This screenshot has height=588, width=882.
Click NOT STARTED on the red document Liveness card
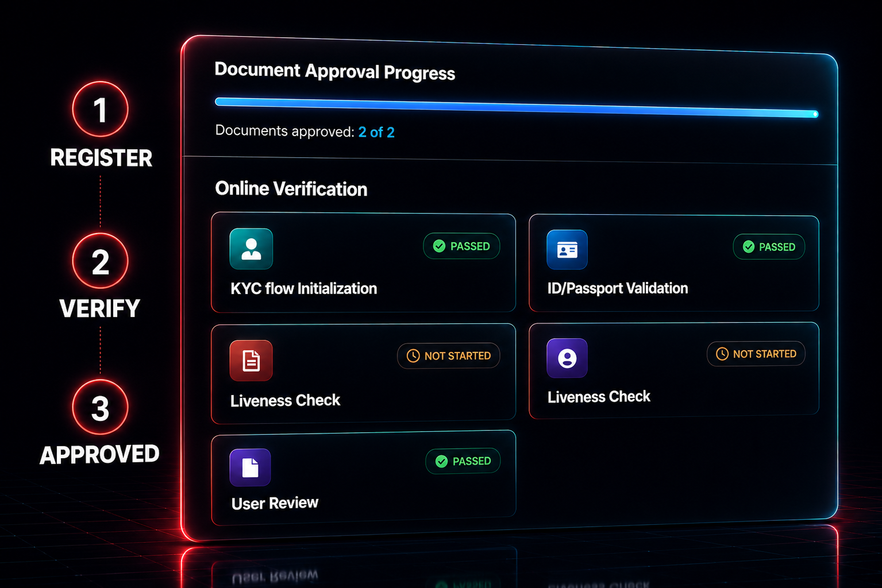pyautogui.click(x=457, y=356)
